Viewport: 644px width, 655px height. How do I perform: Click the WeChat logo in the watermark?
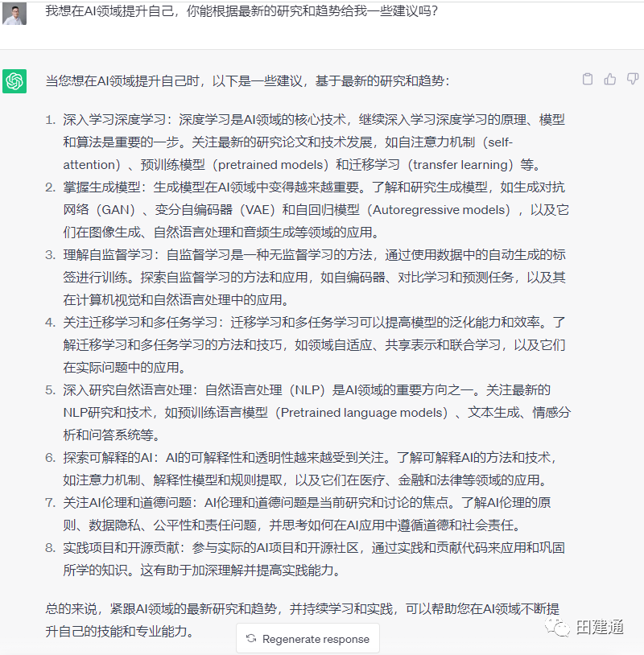coord(559,627)
